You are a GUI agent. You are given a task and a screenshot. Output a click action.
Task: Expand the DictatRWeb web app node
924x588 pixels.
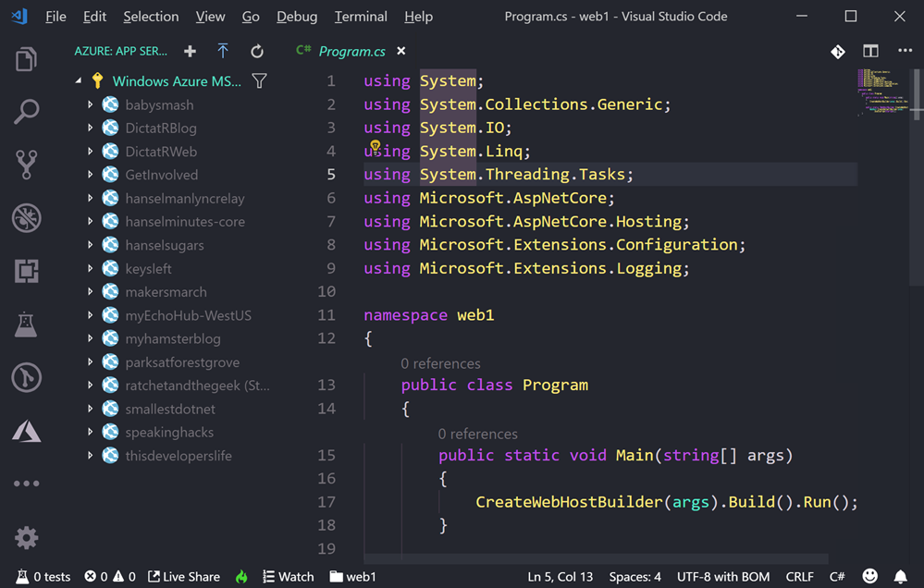point(90,152)
